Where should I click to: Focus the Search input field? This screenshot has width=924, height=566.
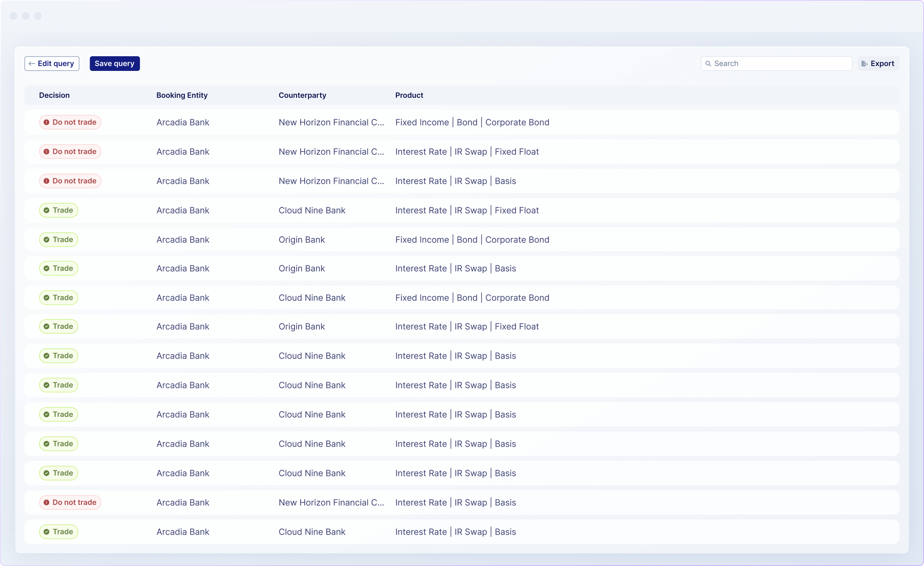pyautogui.click(x=777, y=64)
